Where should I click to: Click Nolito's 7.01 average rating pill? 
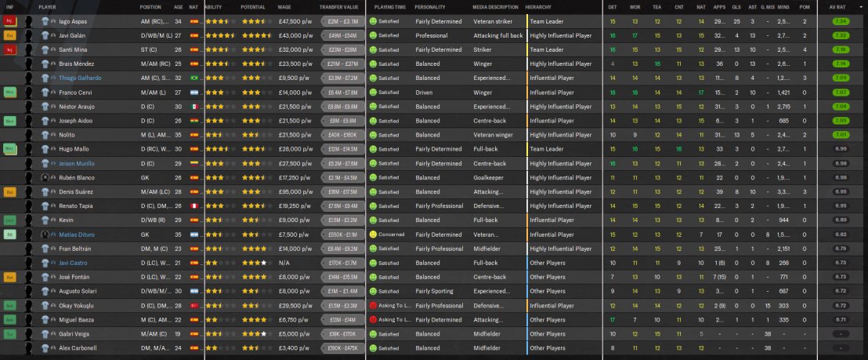(x=841, y=135)
